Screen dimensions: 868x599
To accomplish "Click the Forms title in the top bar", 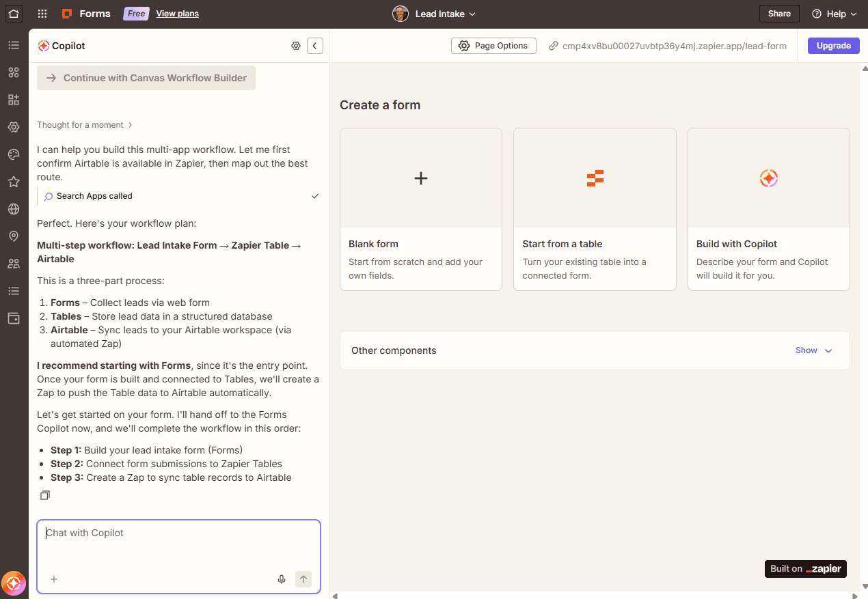I will coord(95,14).
